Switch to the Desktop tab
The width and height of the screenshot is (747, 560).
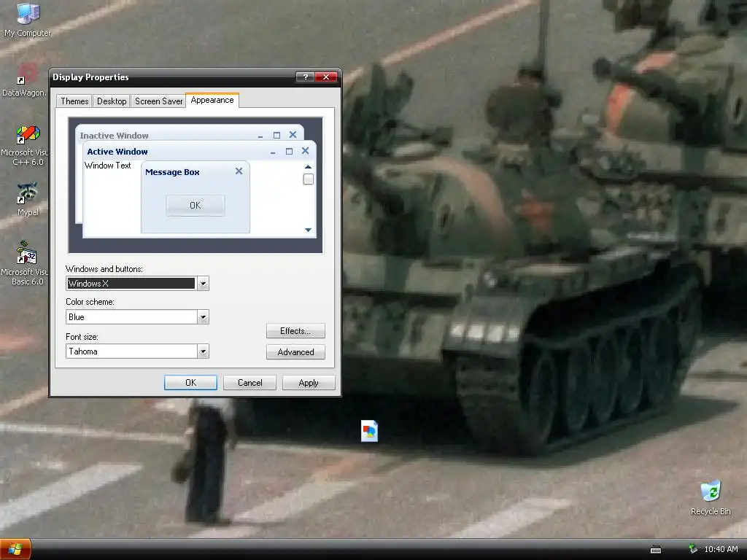click(x=112, y=101)
